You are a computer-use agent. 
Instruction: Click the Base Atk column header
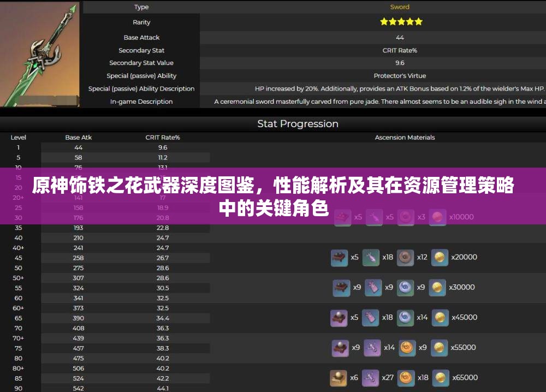[78, 137]
